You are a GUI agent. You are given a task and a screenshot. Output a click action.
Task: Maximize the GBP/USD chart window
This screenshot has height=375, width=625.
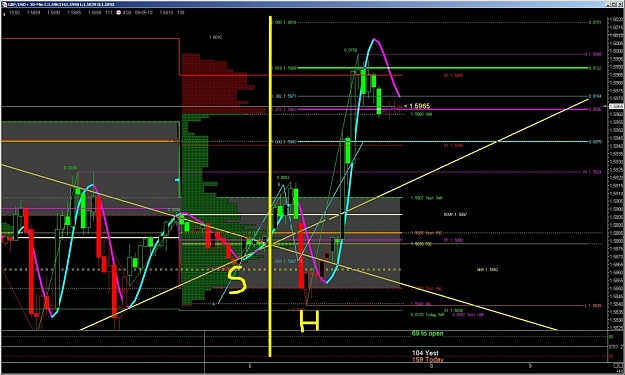point(614,4)
